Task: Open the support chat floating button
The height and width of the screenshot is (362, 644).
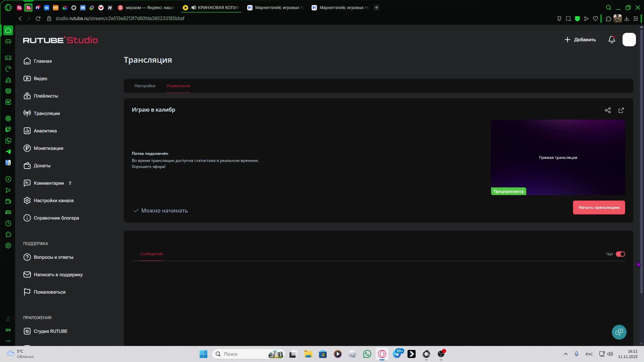Action: 619,332
